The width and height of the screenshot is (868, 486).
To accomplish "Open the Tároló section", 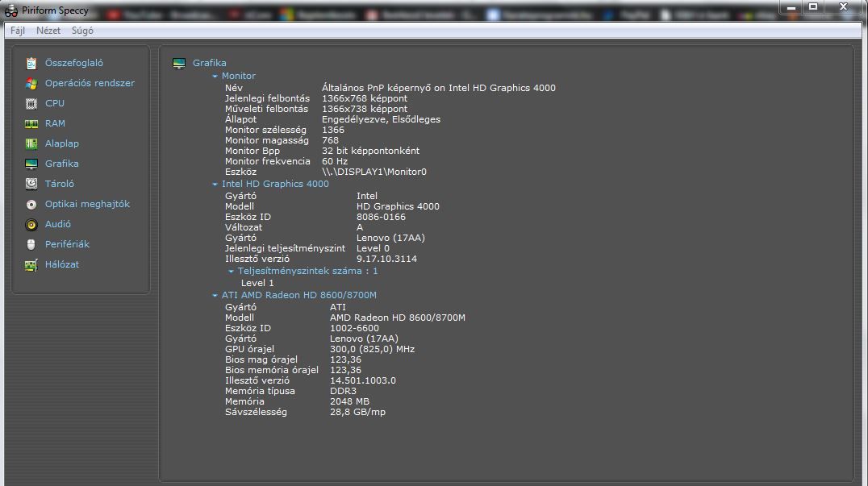I will click(59, 184).
